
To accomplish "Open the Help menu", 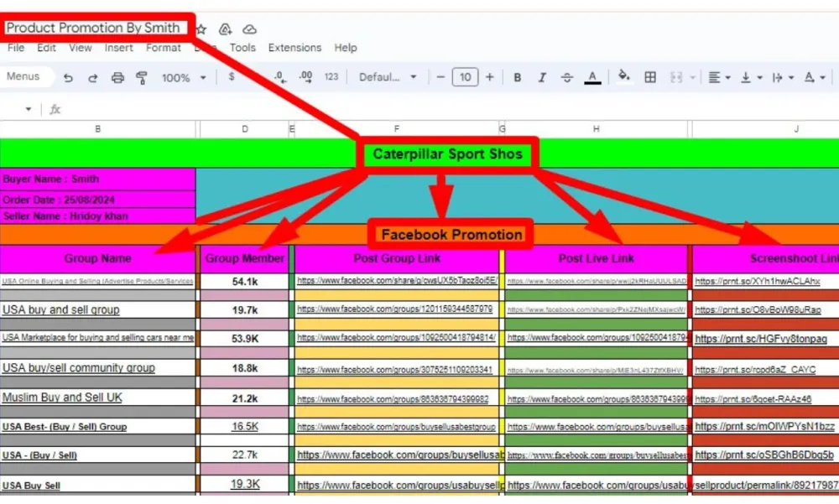I will pyautogui.click(x=346, y=48).
